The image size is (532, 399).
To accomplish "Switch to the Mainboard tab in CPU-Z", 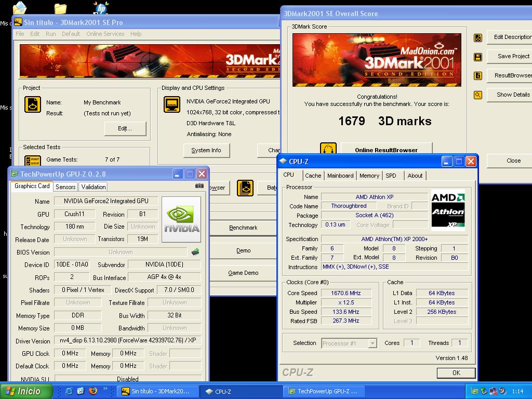I will pyautogui.click(x=340, y=176).
